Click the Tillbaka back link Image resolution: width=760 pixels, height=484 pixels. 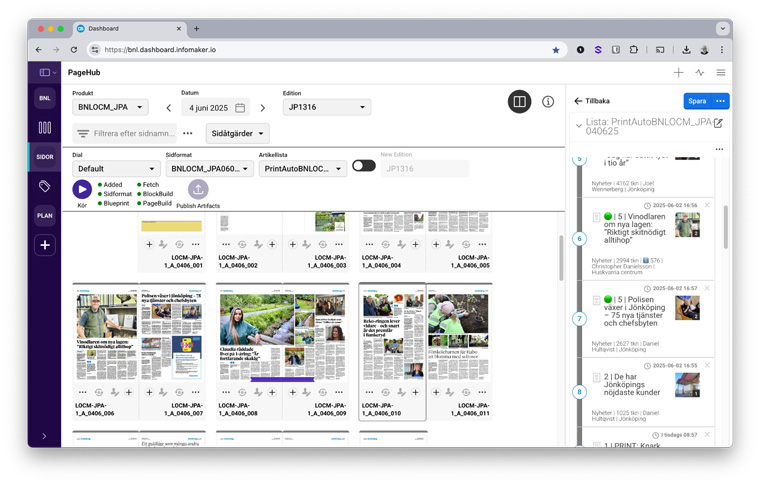click(x=592, y=101)
